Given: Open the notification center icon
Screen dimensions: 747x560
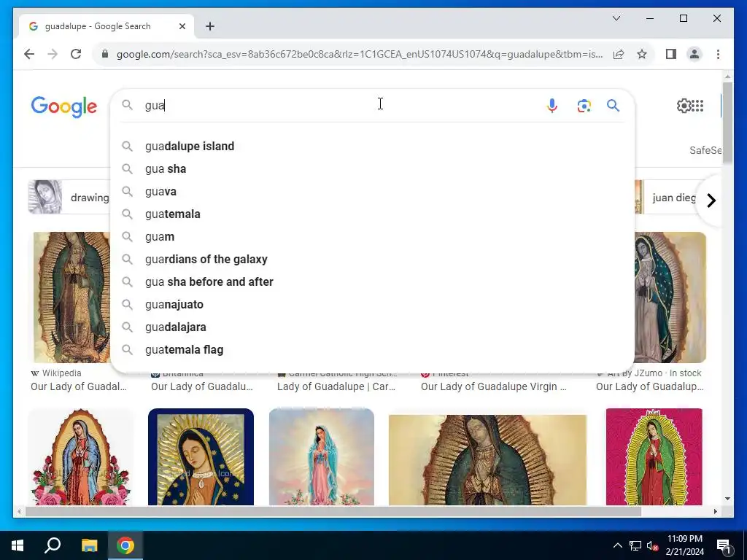Looking at the screenshot, I should coord(723,545).
